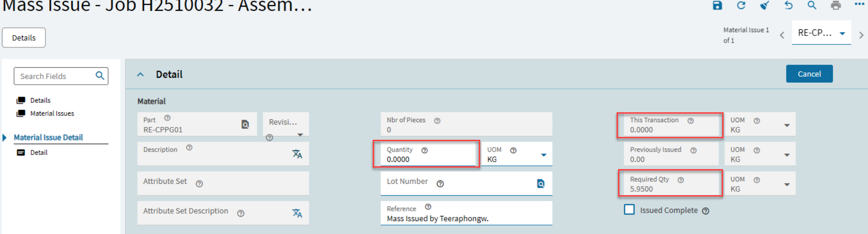Select Material Issue Detail in navigation
Image resolution: width=868 pixels, height=234 pixels.
pos(48,137)
